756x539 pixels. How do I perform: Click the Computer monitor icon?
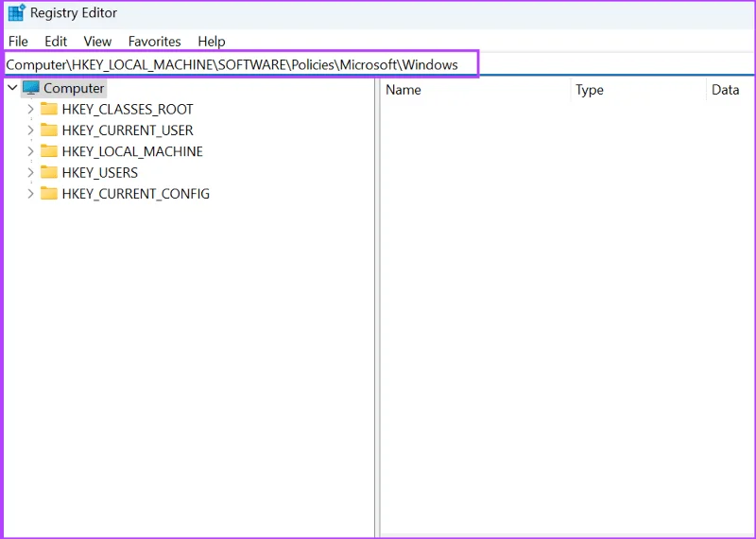pos(31,88)
